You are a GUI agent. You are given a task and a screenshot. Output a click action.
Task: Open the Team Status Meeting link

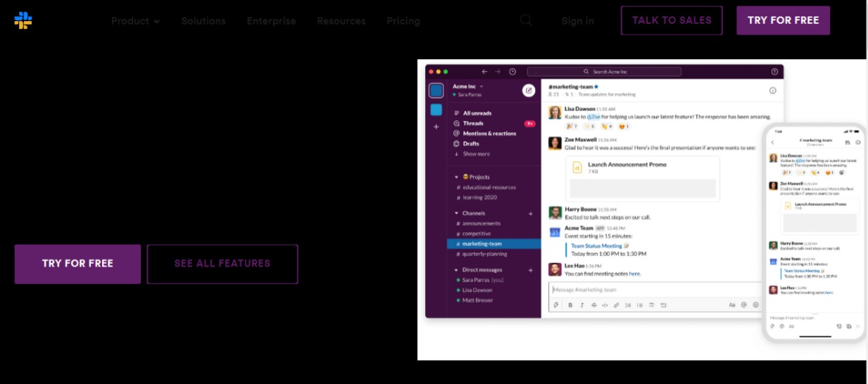point(596,246)
